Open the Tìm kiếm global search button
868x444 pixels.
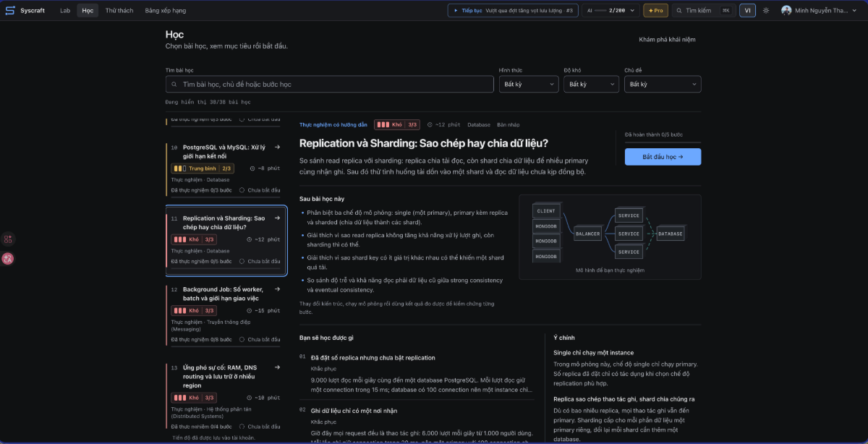703,11
